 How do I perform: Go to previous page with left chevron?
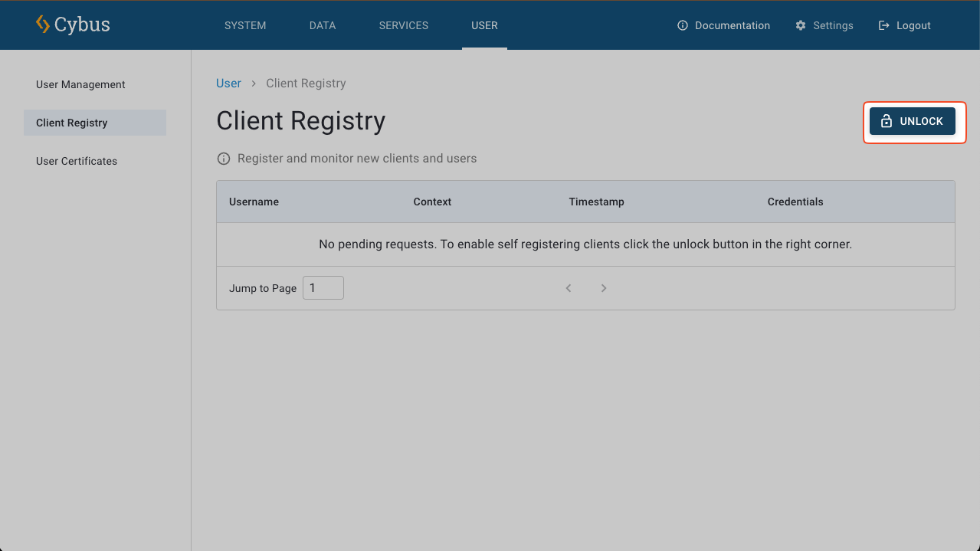[569, 288]
